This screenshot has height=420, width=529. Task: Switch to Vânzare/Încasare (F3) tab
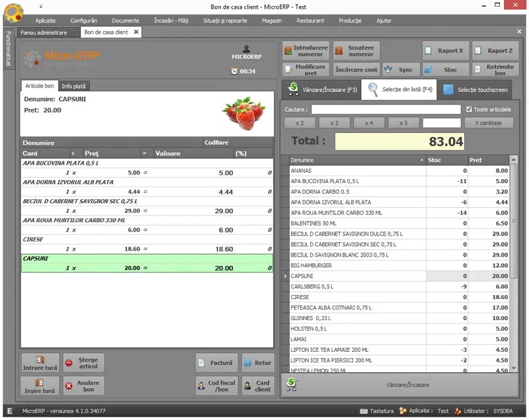pyautogui.click(x=322, y=90)
